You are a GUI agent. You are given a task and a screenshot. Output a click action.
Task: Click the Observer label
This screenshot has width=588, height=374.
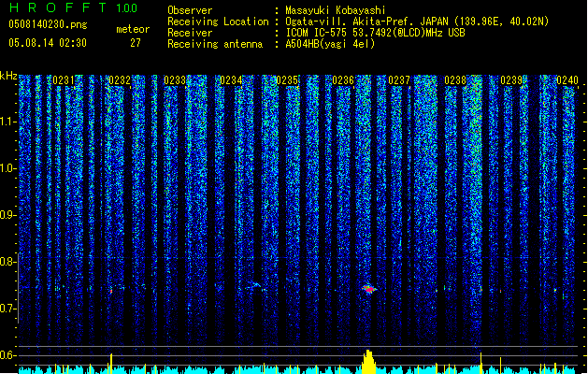(190, 10)
